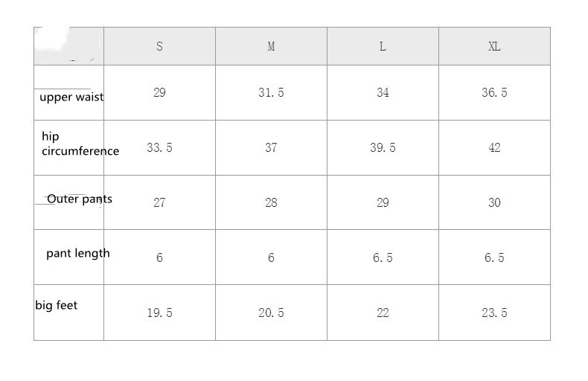Select the hip circumference row label
The height and width of the screenshot is (381, 588).
(80, 144)
